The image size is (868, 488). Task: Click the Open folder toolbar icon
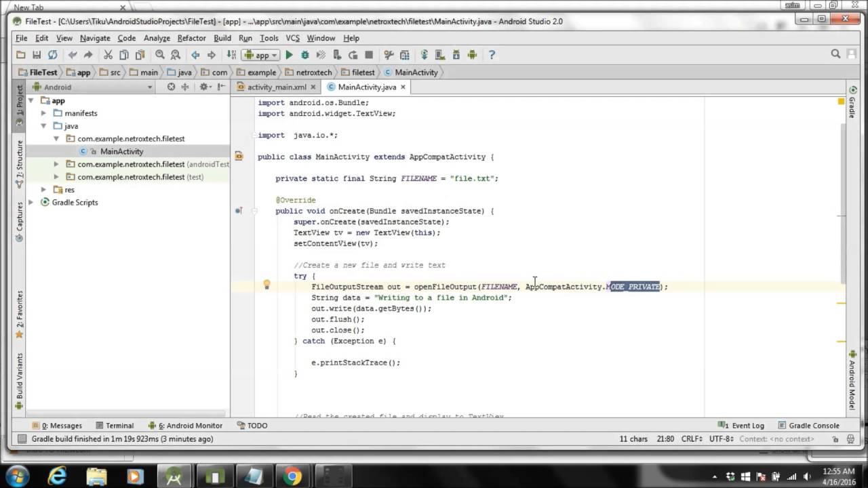pyautogui.click(x=20, y=55)
